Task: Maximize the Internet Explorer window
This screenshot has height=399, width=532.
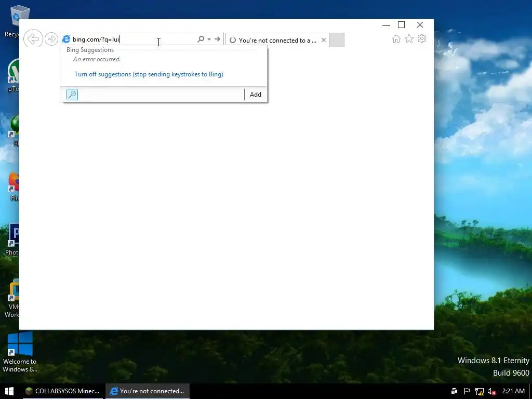Action: 402,25
